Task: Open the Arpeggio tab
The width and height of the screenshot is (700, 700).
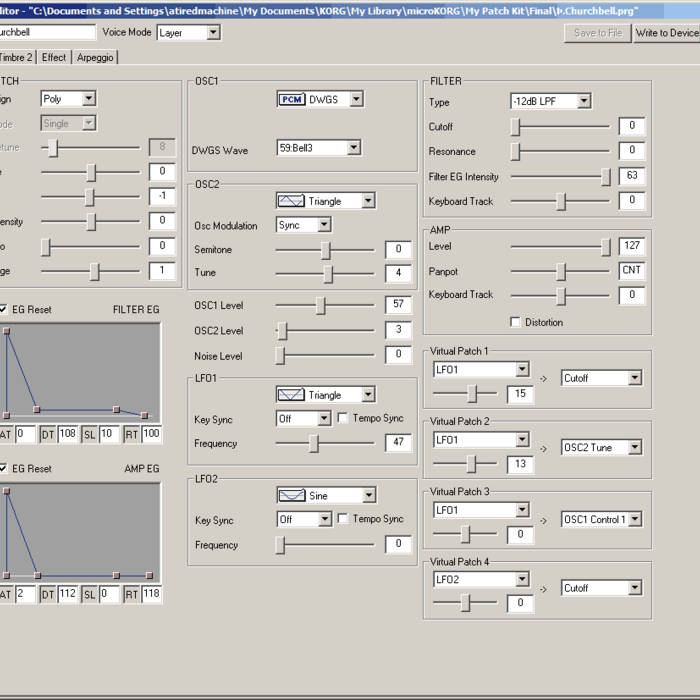Action: 95,57
